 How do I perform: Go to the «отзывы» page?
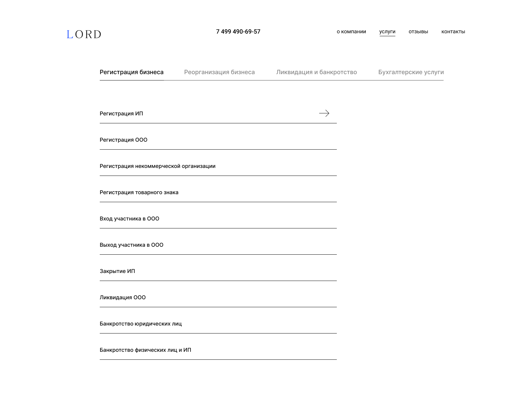(x=418, y=32)
